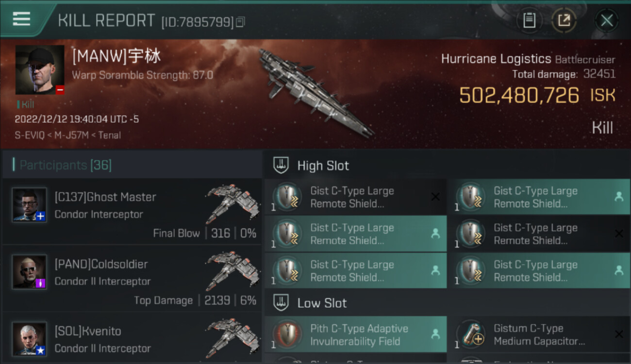The width and height of the screenshot is (631, 364).
Task: View Kvenito's portrait
Action: point(30,338)
